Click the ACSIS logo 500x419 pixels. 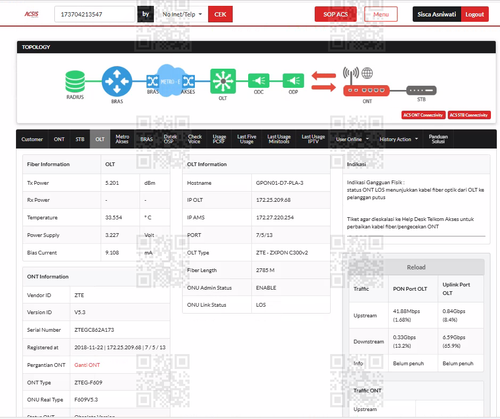click(x=31, y=14)
